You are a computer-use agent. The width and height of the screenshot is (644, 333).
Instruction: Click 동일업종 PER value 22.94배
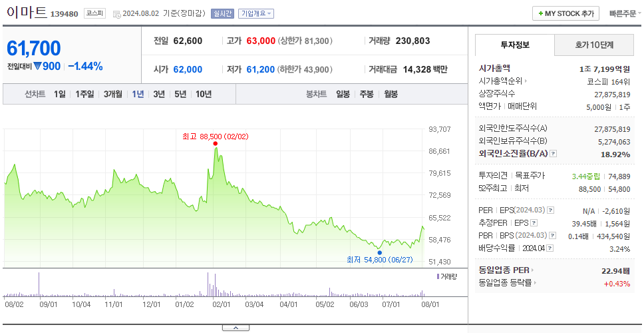coord(615,271)
